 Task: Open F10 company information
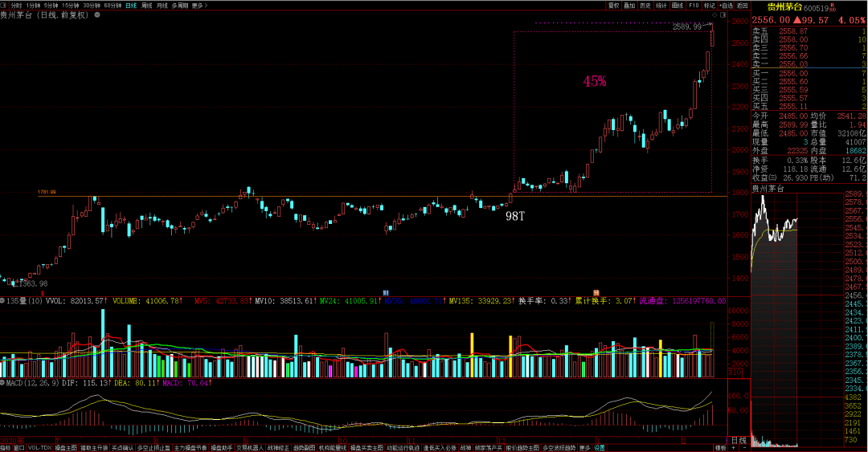coord(694,6)
